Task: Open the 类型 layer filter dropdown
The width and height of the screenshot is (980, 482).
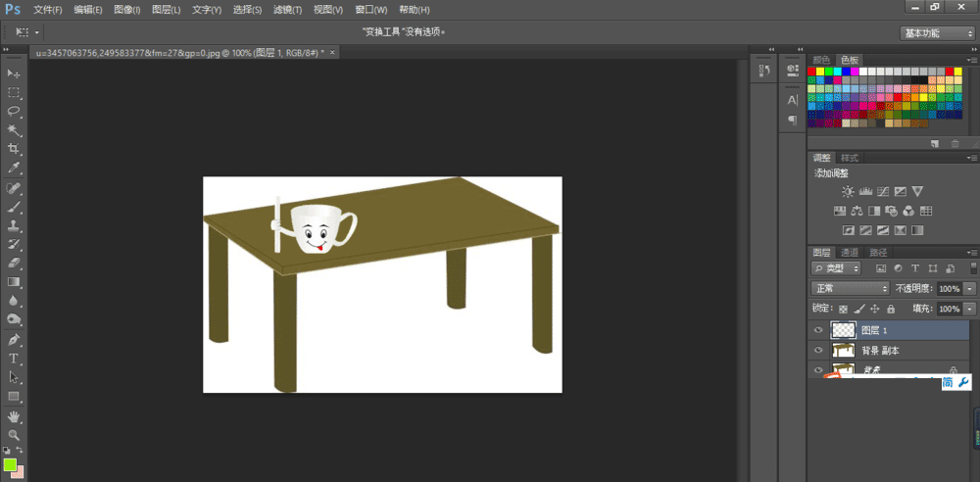Action: (836, 268)
